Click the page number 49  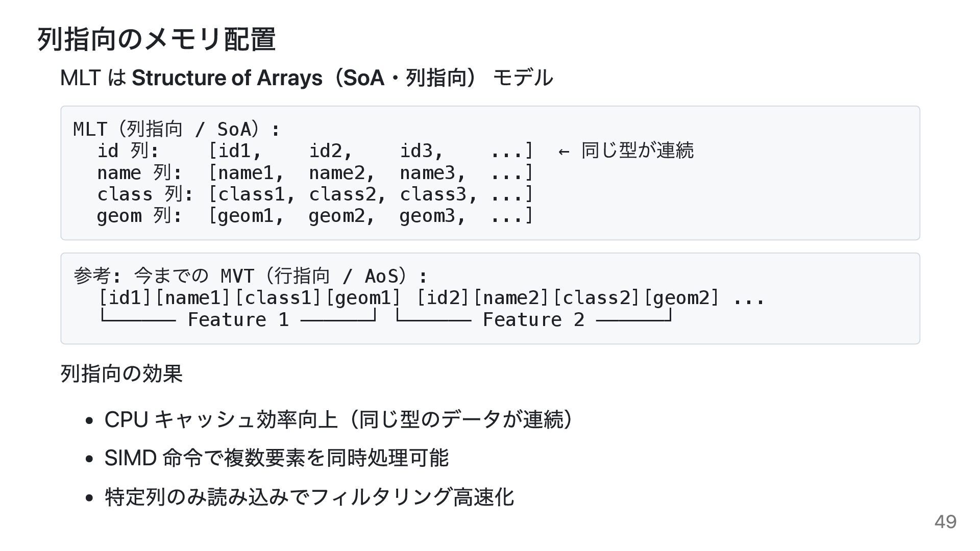[x=945, y=521]
